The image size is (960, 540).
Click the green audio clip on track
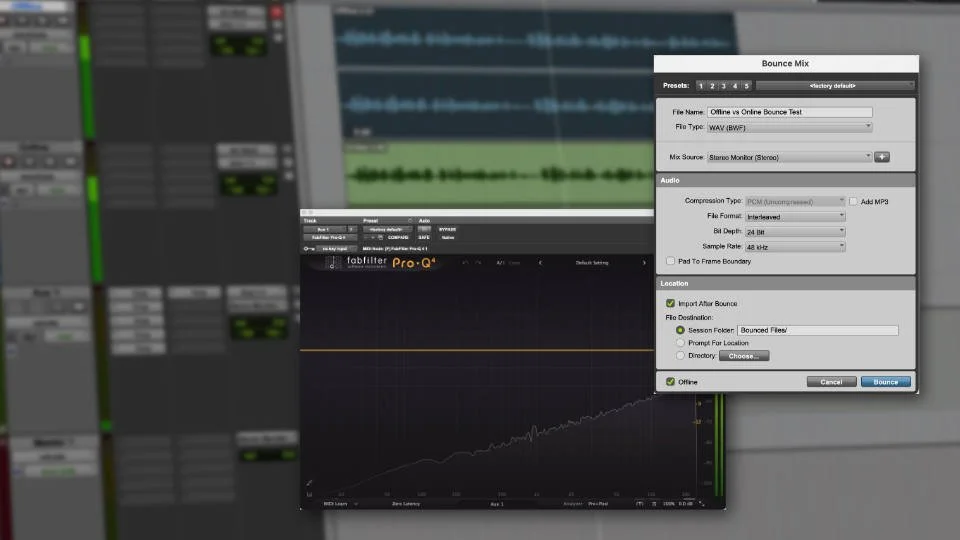(x=499, y=174)
